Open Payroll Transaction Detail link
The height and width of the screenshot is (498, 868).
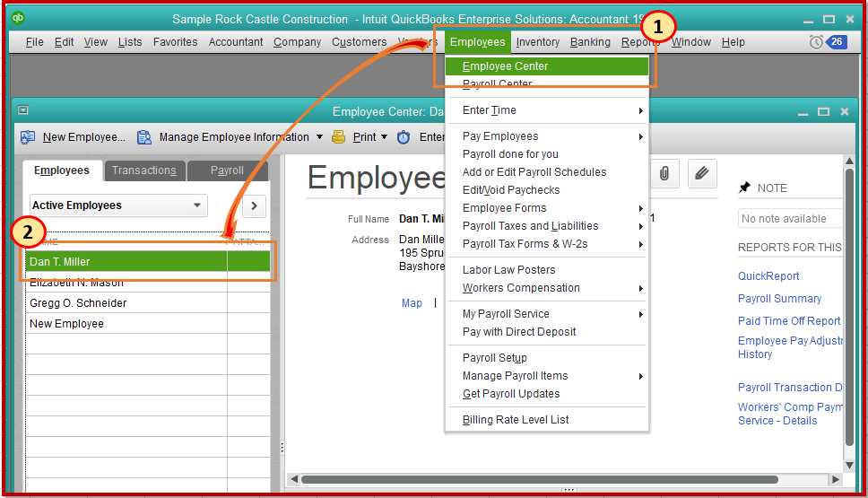click(790, 388)
